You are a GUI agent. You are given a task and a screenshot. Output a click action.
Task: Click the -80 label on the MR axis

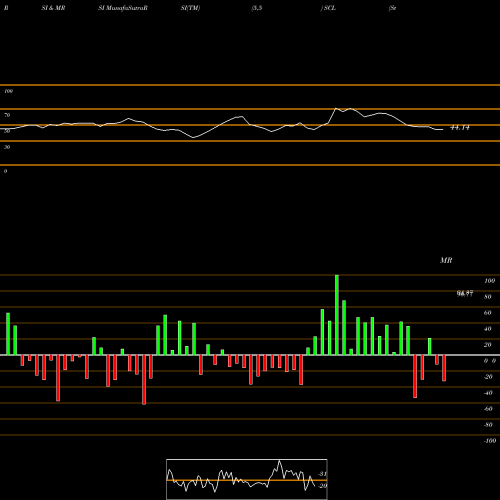488,425
